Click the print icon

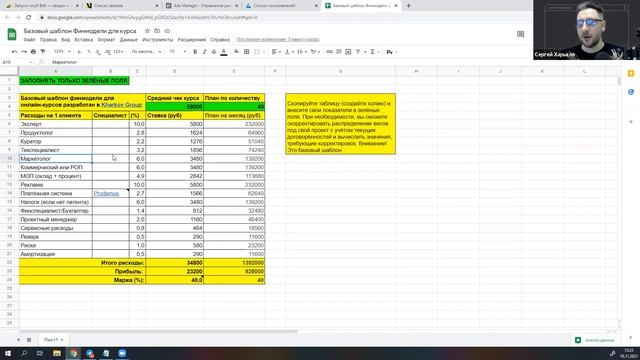click(x=33, y=52)
